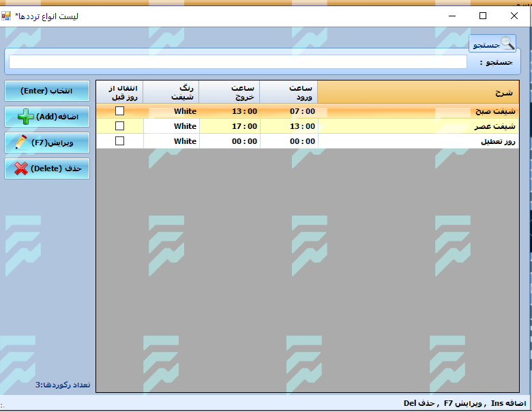Tick the checkbox in the روز تعطیل row
The height and width of the screenshot is (412, 532).
(120, 141)
